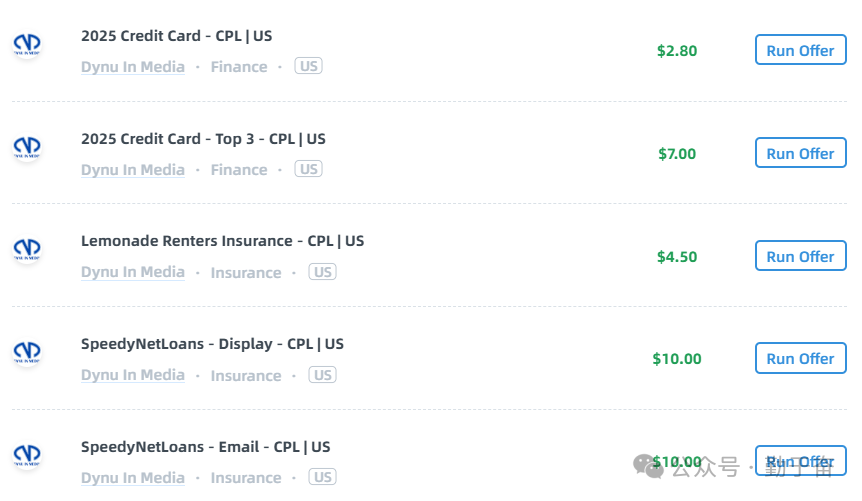862x501 pixels.
Task: Run the Lemonade Renters Insurance offer
Action: (x=800, y=256)
